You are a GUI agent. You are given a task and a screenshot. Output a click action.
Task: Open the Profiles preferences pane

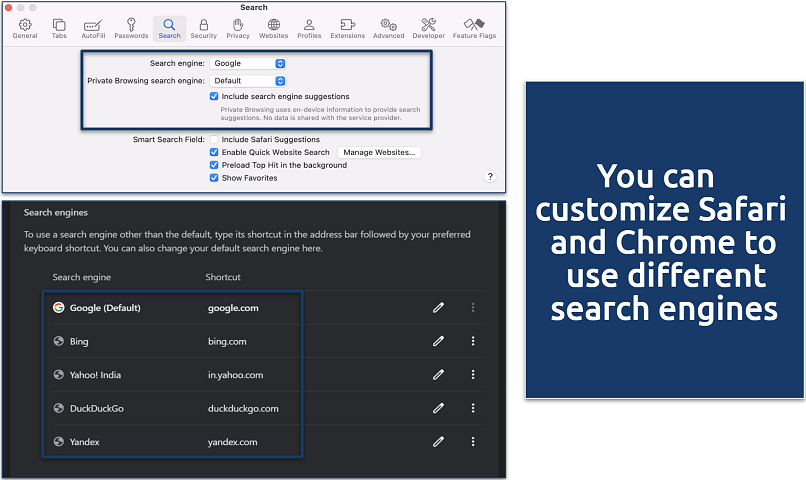click(309, 29)
